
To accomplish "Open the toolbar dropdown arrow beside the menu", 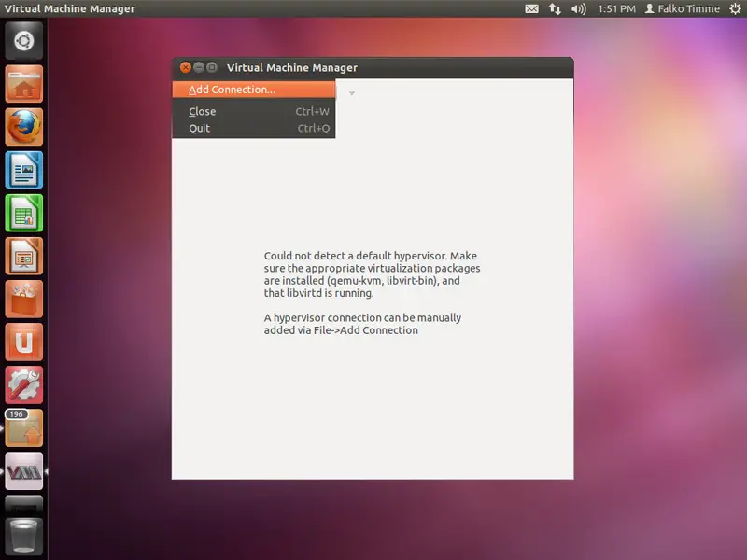I will pyautogui.click(x=352, y=93).
